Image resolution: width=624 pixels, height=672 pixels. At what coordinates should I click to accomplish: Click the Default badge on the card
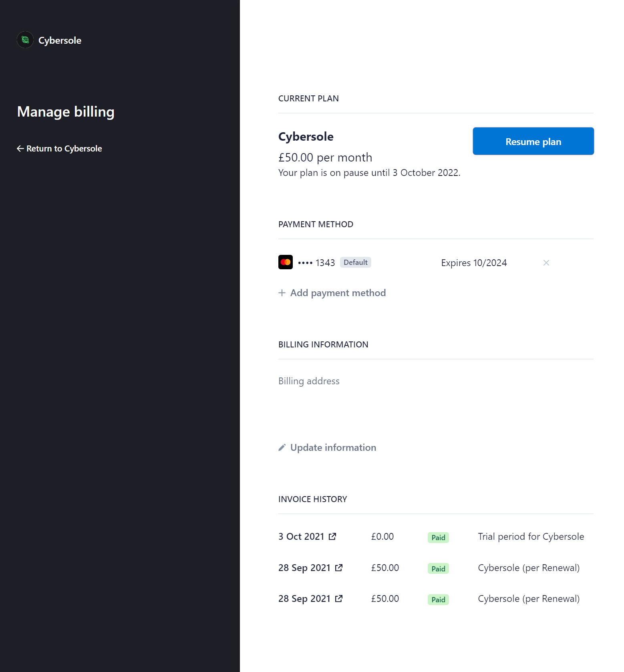[x=355, y=262]
